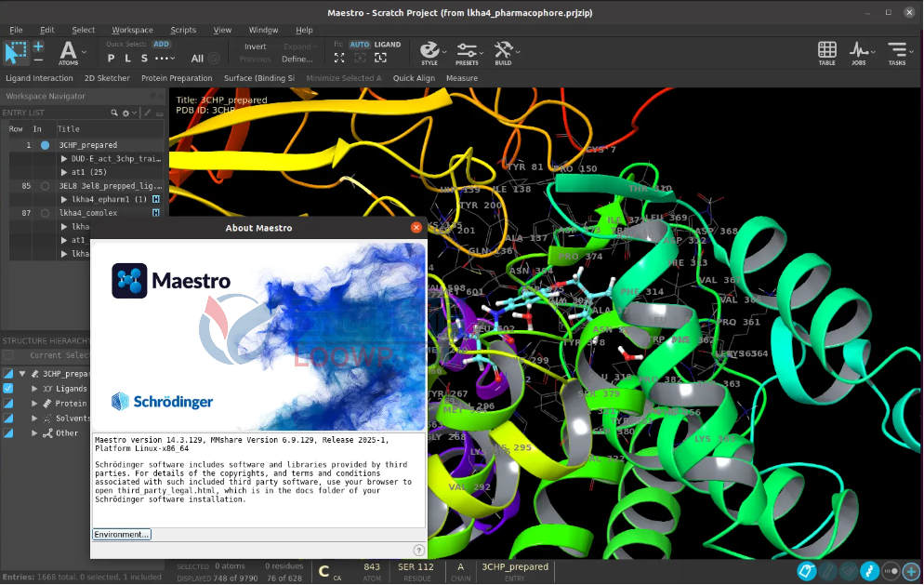
Task: Open more quick select options ellipsis
Action: pyautogui.click(x=165, y=58)
